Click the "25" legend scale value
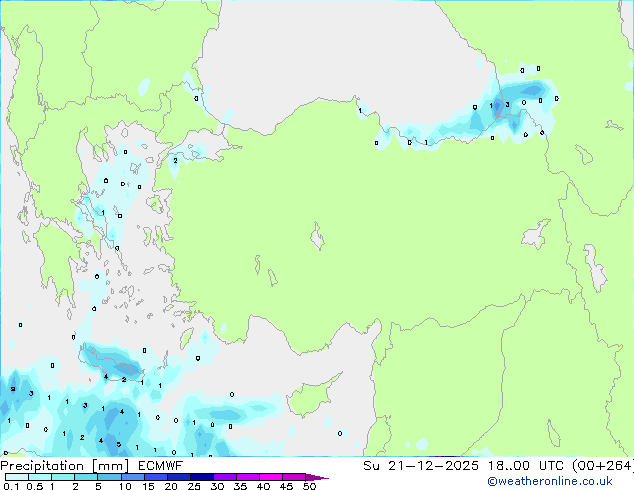This screenshot has width=634, height=490. click(194, 486)
